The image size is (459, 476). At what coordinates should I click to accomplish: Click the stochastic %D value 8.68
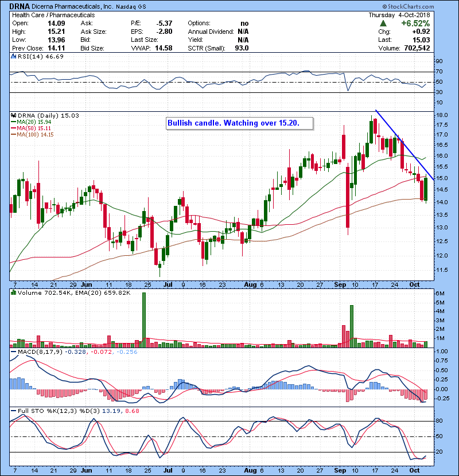pyautogui.click(x=132, y=411)
